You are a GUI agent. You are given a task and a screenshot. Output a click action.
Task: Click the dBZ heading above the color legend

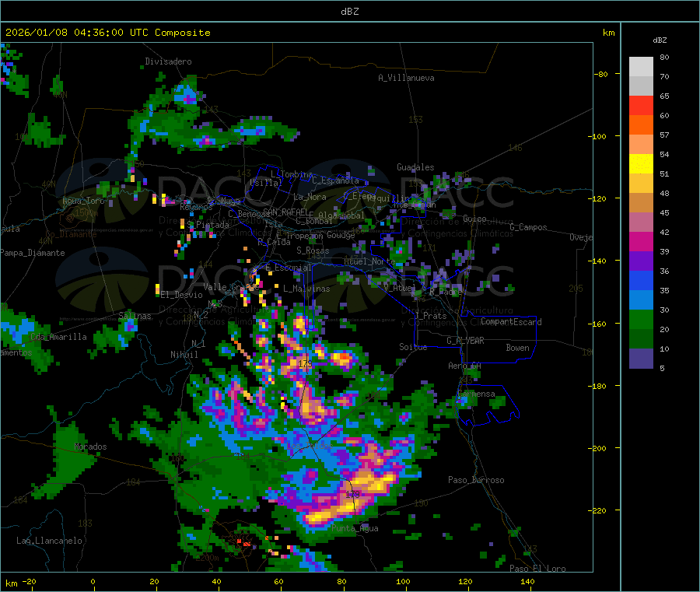[x=660, y=40]
